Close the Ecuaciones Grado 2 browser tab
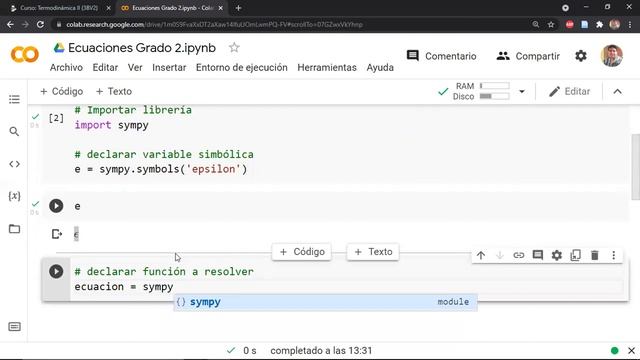This screenshot has height=360, width=640. (221, 8)
